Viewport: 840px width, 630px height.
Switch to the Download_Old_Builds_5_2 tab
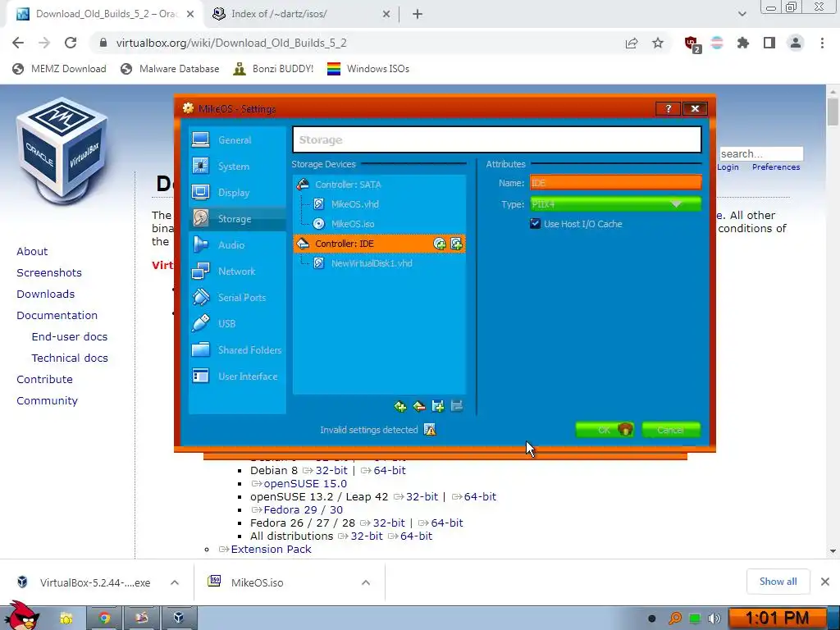pyautogui.click(x=104, y=14)
